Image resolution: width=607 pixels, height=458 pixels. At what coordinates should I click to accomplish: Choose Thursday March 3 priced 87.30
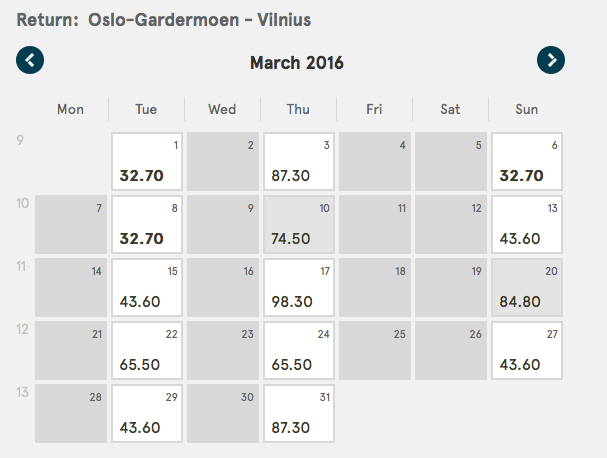(x=299, y=161)
